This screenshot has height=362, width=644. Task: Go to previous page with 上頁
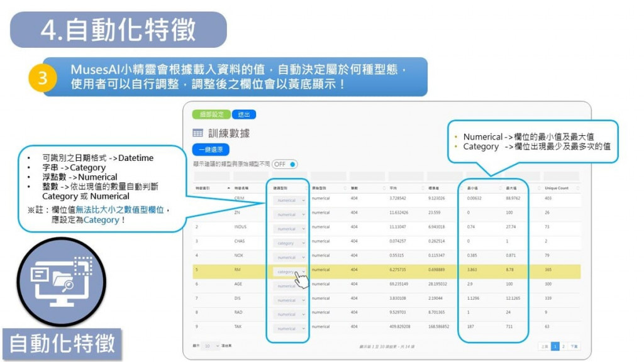click(x=544, y=346)
